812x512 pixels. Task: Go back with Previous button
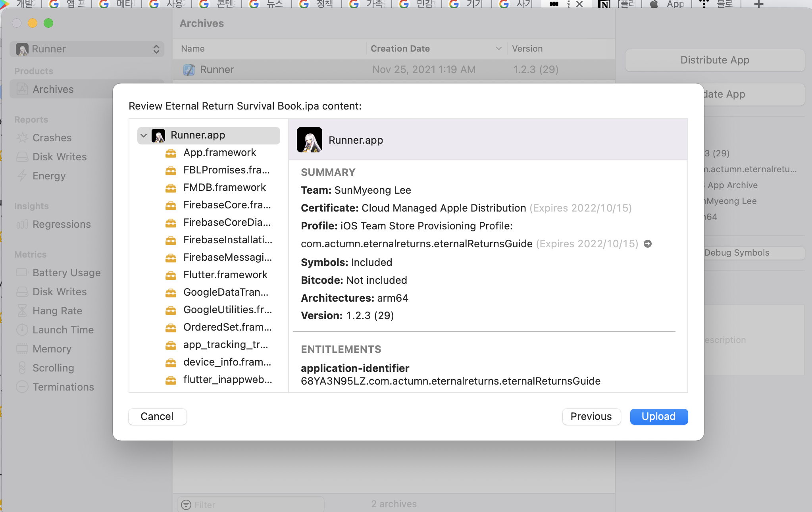[591, 416]
